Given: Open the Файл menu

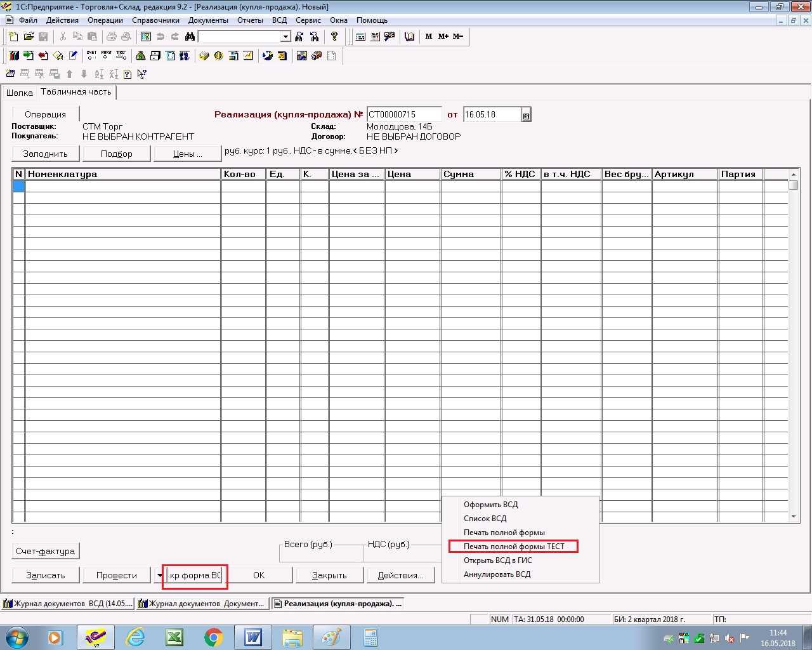Looking at the screenshot, I should pos(28,20).
